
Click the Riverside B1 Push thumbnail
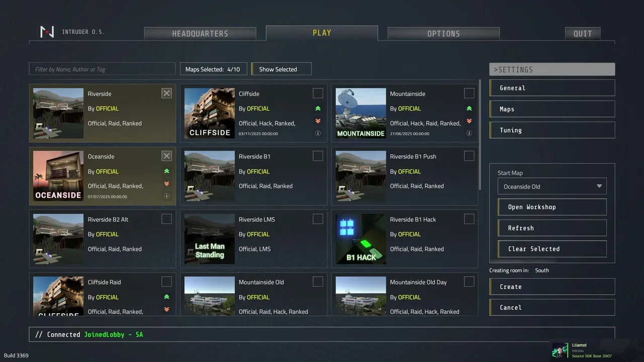(361, 176)
